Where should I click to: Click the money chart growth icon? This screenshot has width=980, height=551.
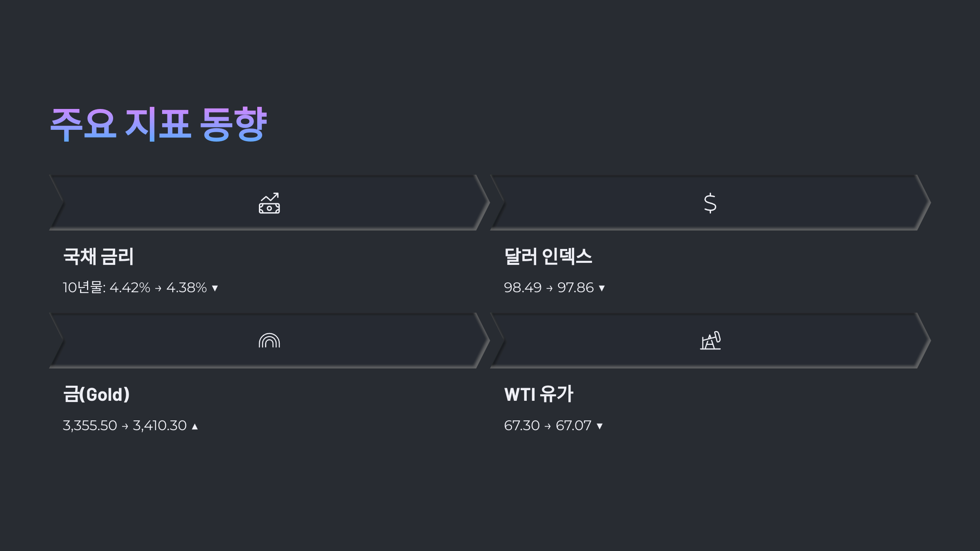pos(269,203)
